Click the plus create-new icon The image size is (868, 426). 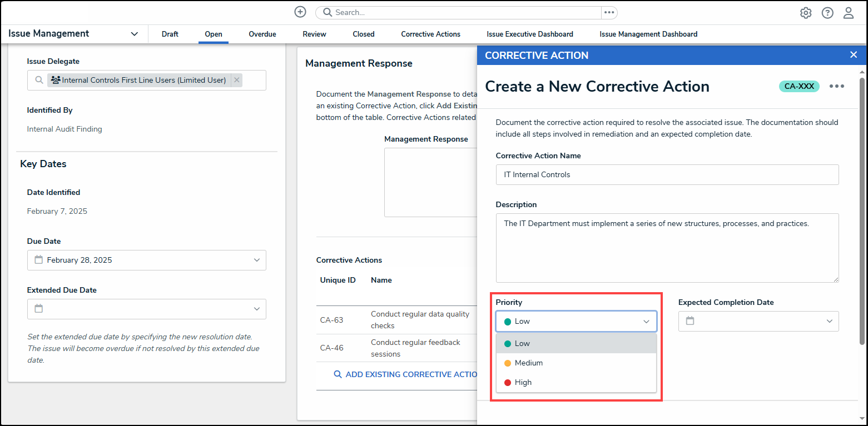tap(300, 12)
